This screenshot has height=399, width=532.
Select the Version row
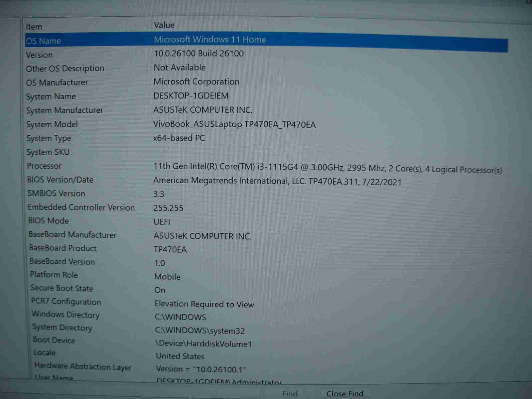click(x=39, y=55)
